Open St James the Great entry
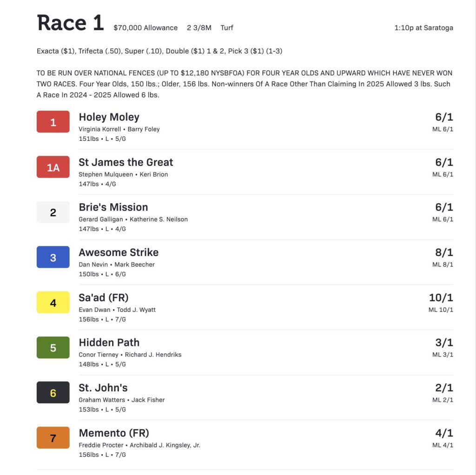The image size is (476, 475). 126,162
